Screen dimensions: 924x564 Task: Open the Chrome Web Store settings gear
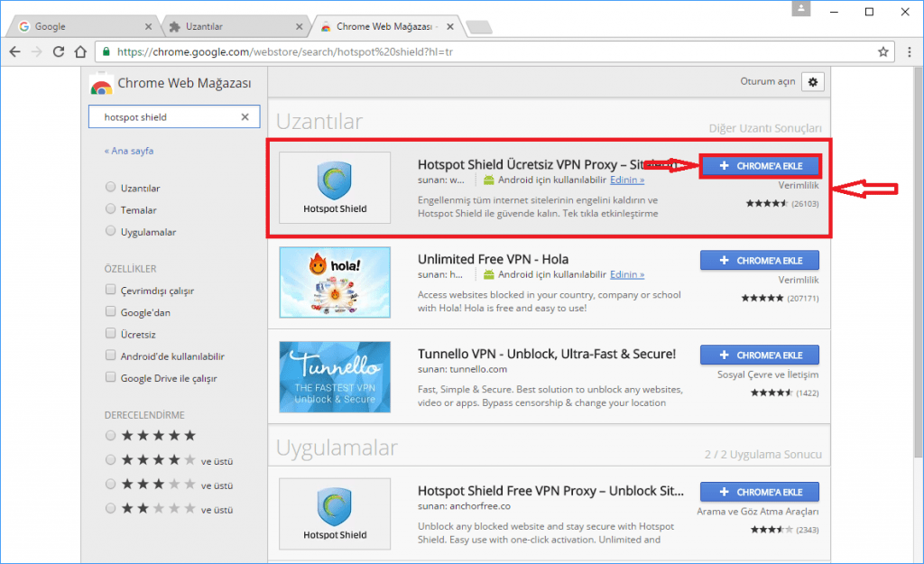point(812,81)
